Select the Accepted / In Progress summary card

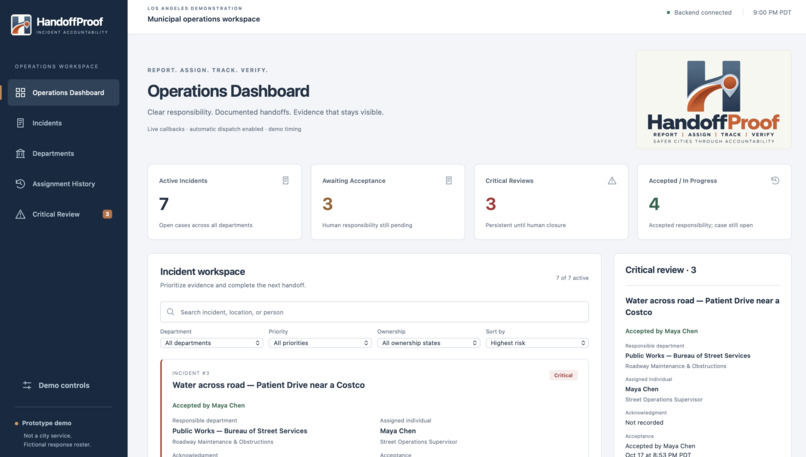715,202
